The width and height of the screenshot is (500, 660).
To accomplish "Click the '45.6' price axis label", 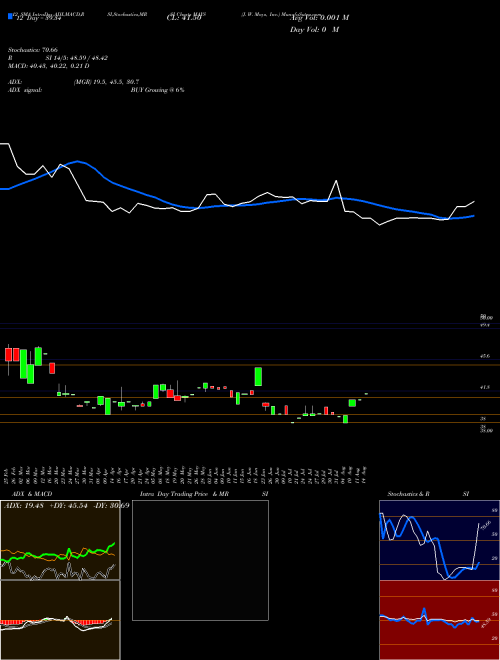I will [485, 356].
